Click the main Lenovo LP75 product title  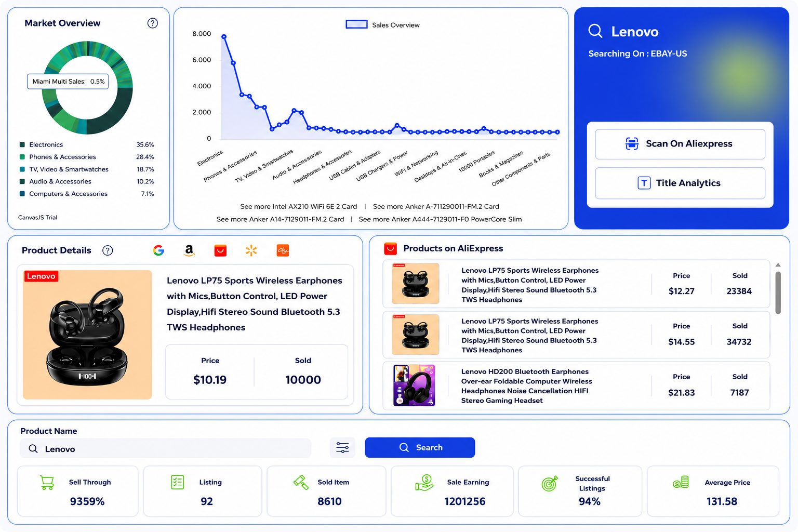coord(255,304)
